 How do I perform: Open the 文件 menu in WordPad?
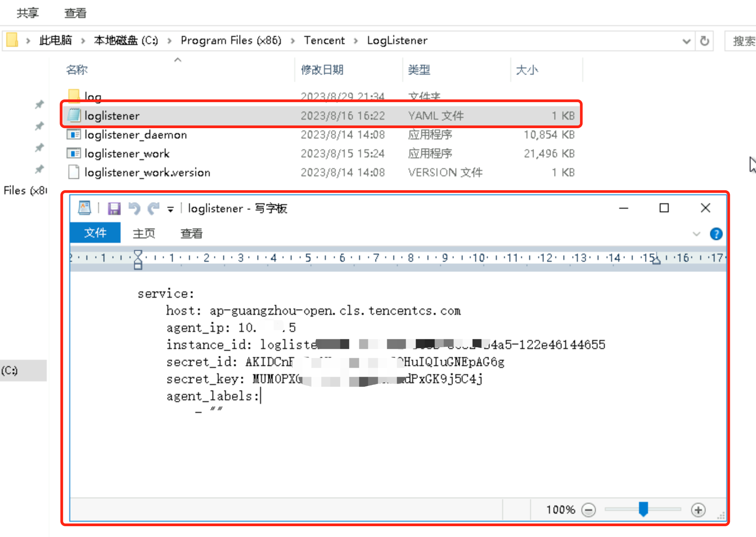(x=95, y=233)
